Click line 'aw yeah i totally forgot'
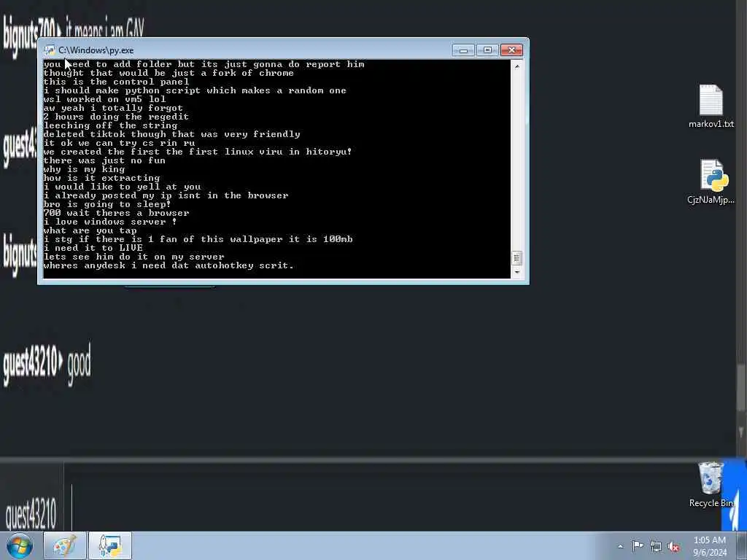 click(113, 108)
